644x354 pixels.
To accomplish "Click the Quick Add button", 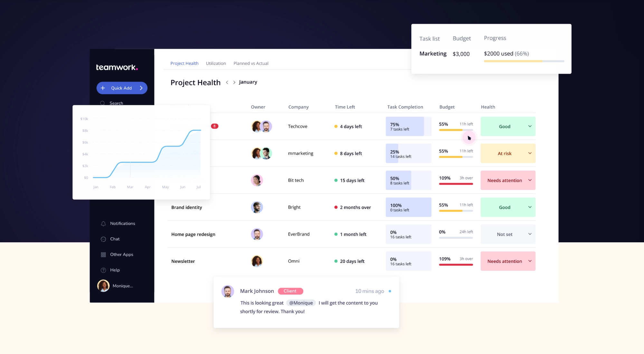I will [121, 88].
